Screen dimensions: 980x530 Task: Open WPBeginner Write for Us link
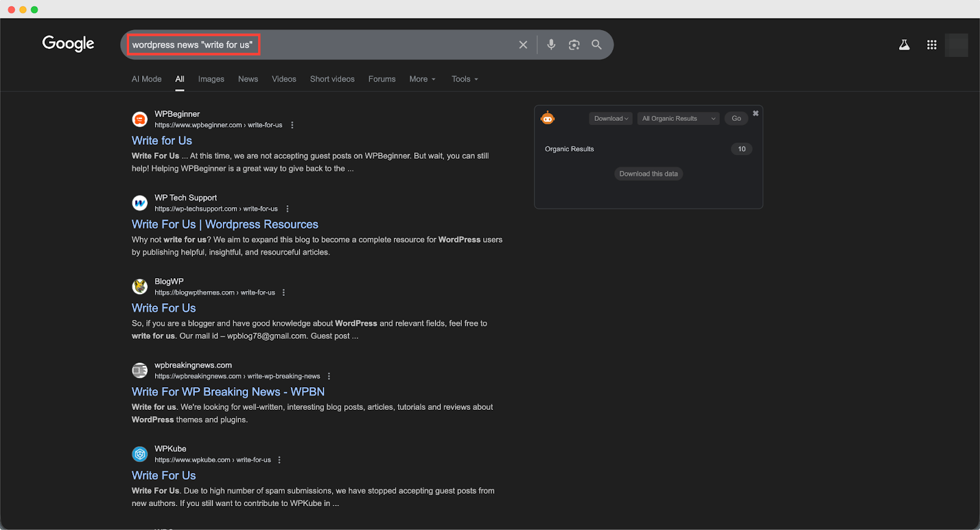tap(162, 140)
